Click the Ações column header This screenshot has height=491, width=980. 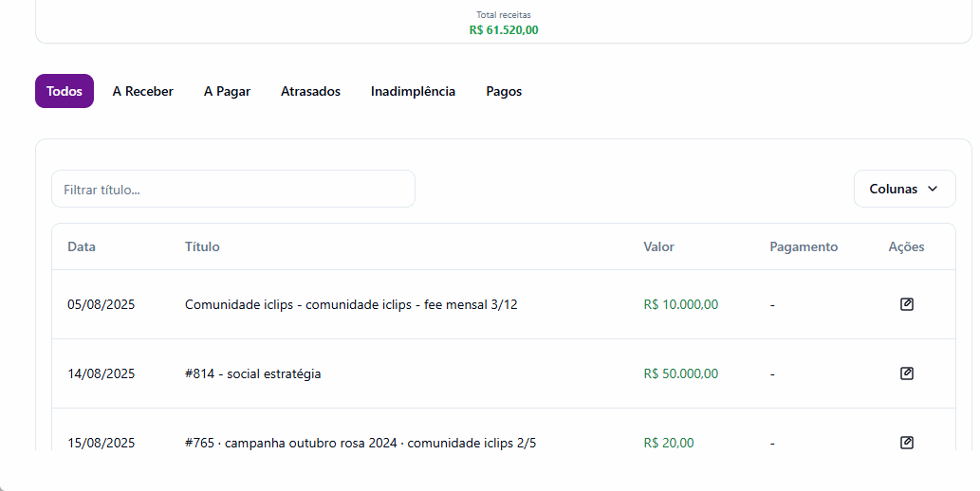pos(906,246)
